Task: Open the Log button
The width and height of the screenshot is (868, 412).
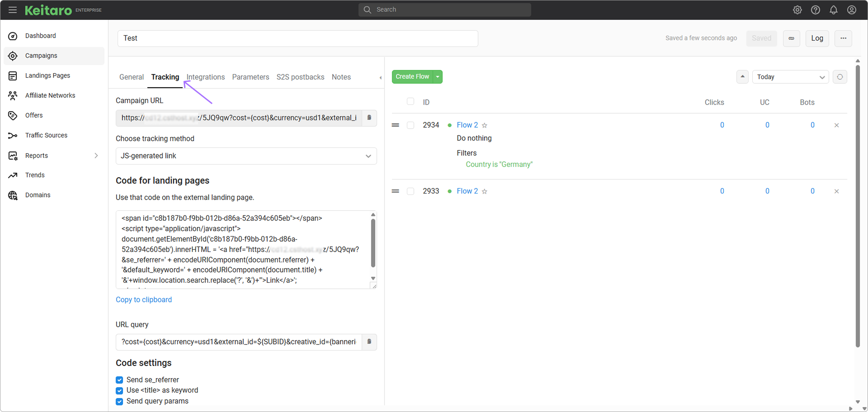Action: (x=817, y=38)
